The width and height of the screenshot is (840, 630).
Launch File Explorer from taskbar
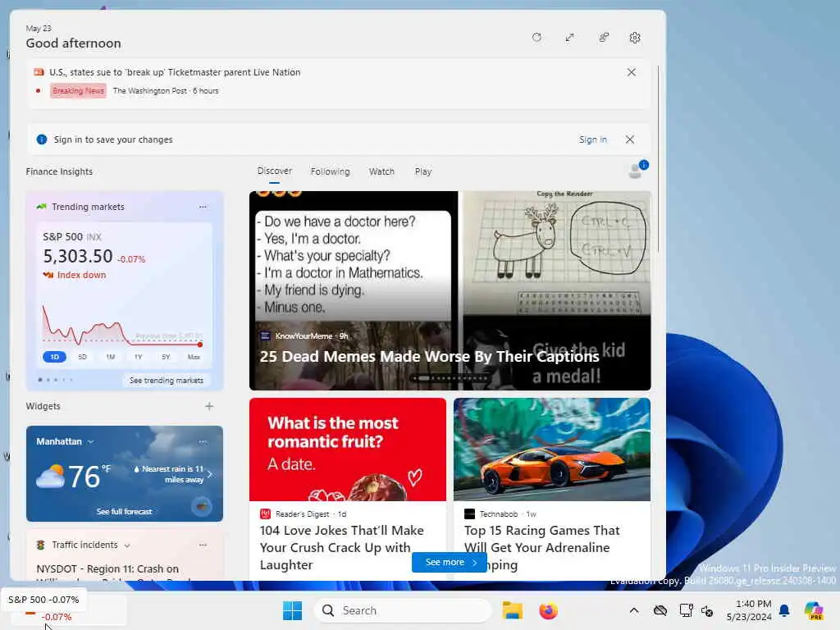tap(512, 610)
